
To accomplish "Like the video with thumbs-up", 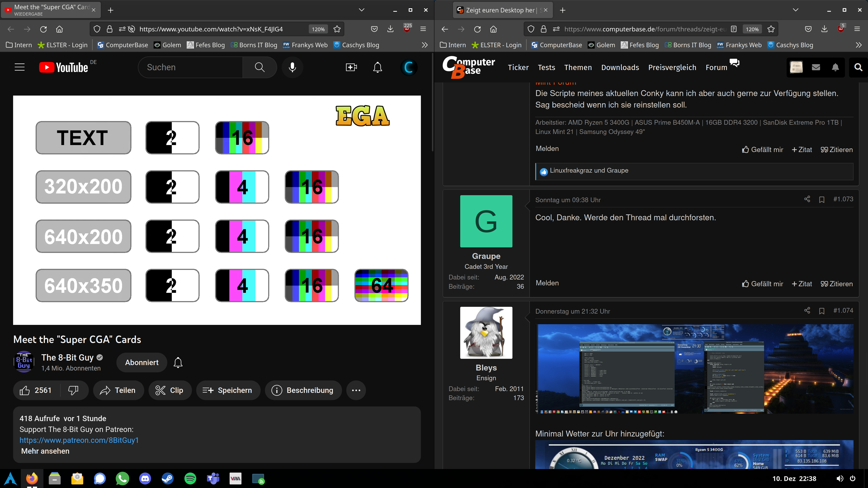I will click(36, 390).
